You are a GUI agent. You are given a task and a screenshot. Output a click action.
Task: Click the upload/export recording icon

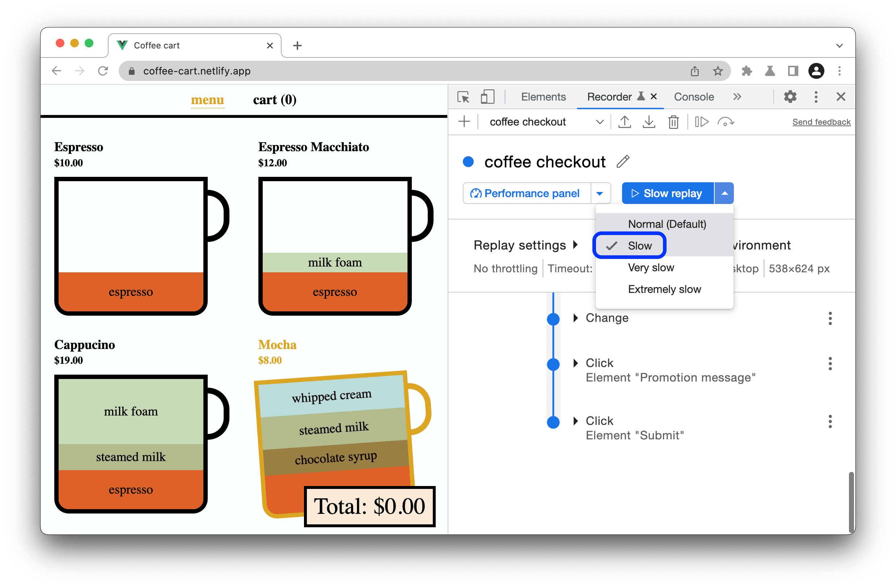click(x=624, y=123)
